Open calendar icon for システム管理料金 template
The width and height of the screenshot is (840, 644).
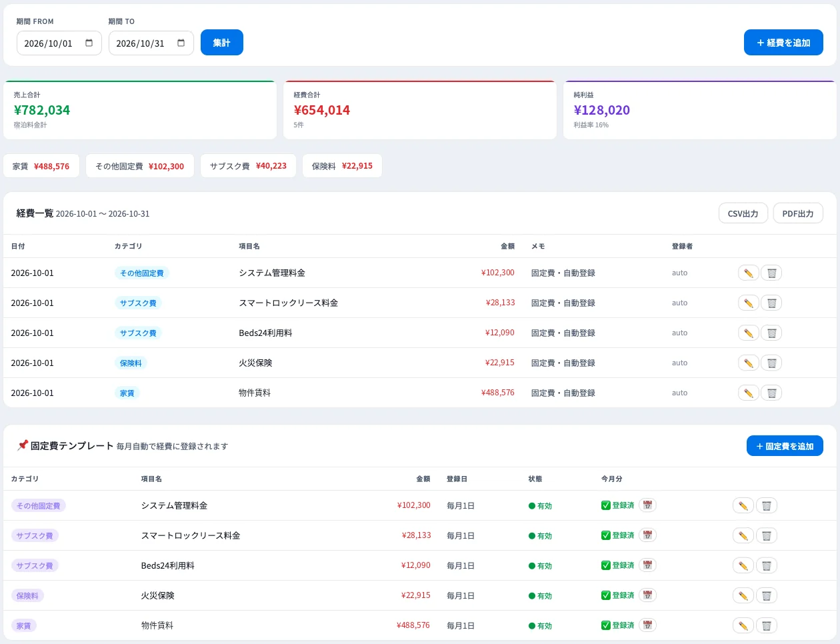(647, 505)
